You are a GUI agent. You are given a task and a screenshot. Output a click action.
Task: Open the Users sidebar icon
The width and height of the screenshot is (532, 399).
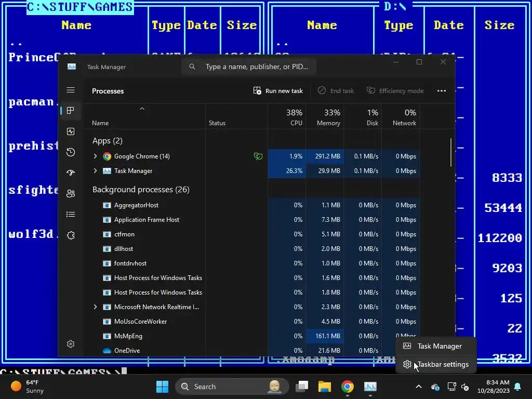(x=71, y=193)
